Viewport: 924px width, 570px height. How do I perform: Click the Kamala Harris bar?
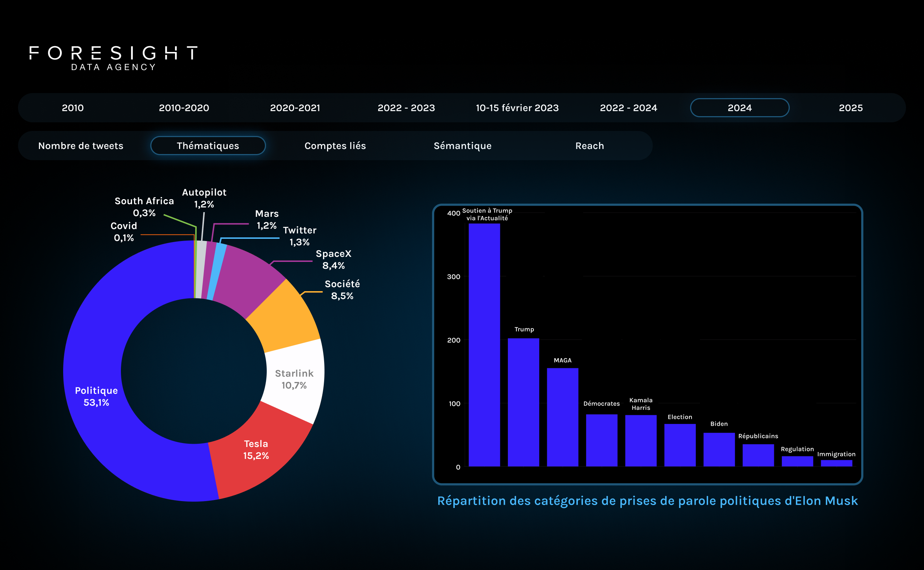click(x=641, y=441)
